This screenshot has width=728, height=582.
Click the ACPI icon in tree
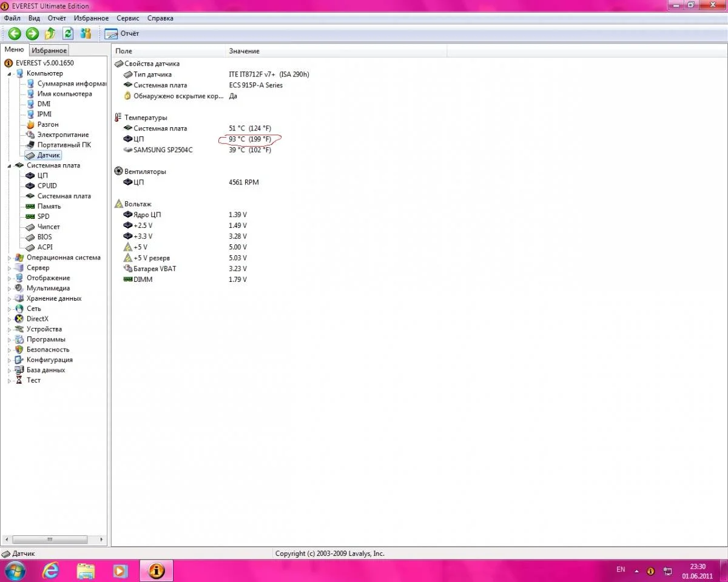click(31, 247)
